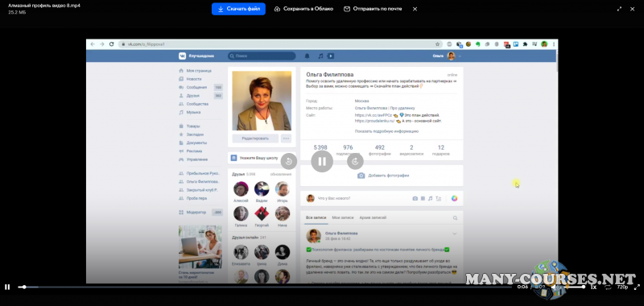Open the Все записи tab
Screen dimensions: 644x306
(x=316, y=217)
